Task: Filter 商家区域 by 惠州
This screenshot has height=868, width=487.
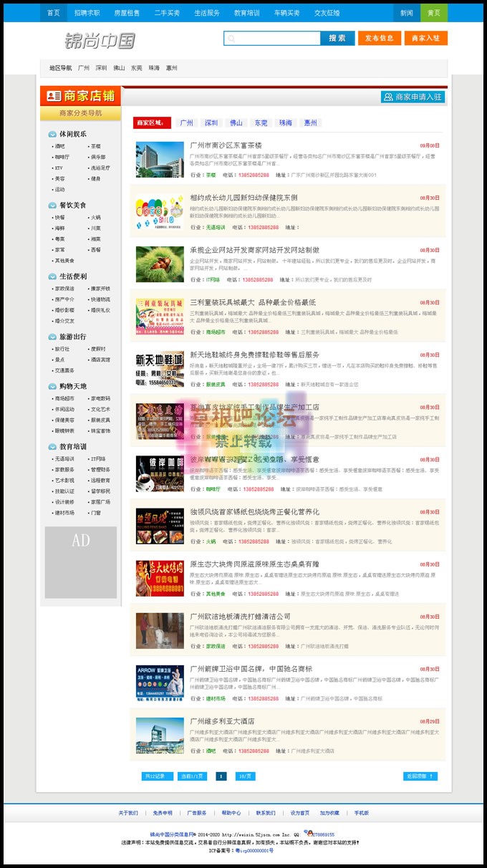Action: click(310, 123)
